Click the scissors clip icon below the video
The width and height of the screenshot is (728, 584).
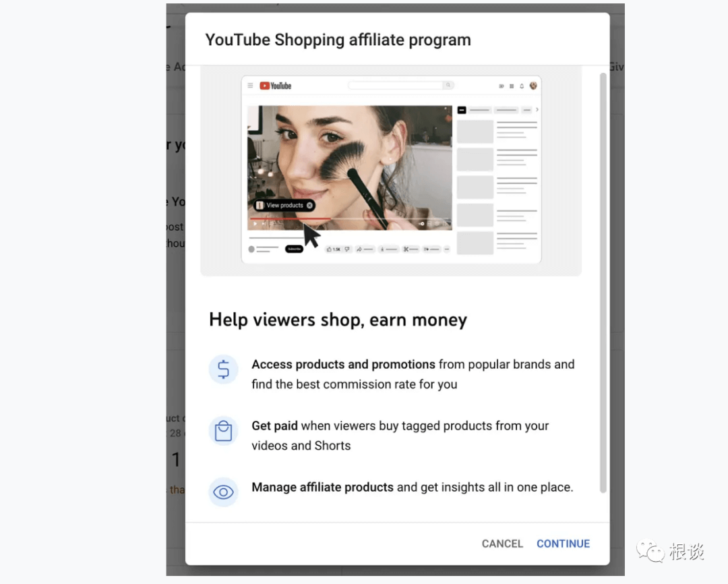(406, 249)
